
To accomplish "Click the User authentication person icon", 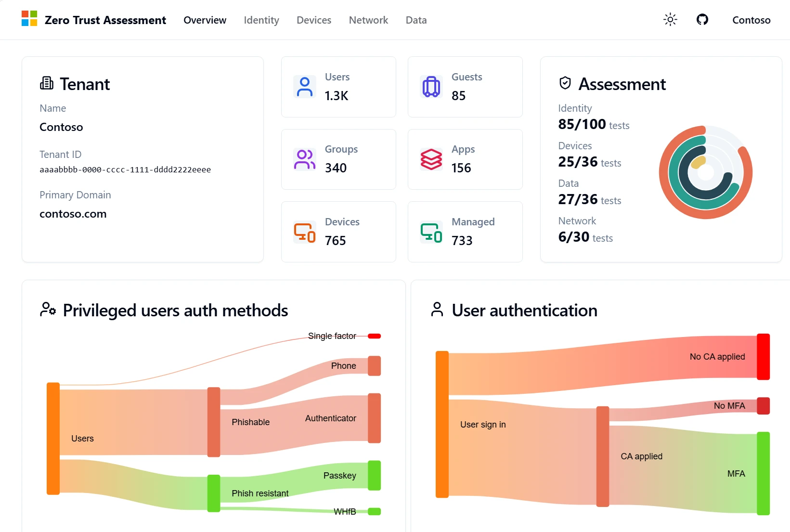I will click(x=437, y=310).
